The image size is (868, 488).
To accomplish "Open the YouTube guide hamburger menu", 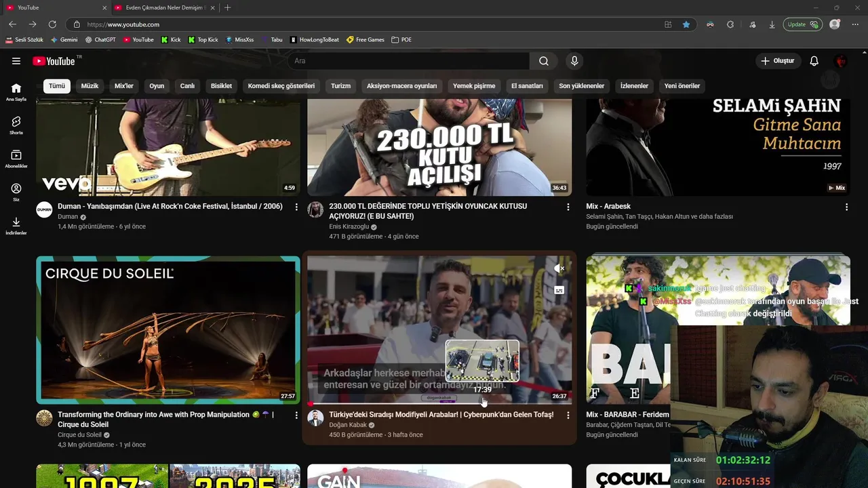I will click(x=16, y=61).
